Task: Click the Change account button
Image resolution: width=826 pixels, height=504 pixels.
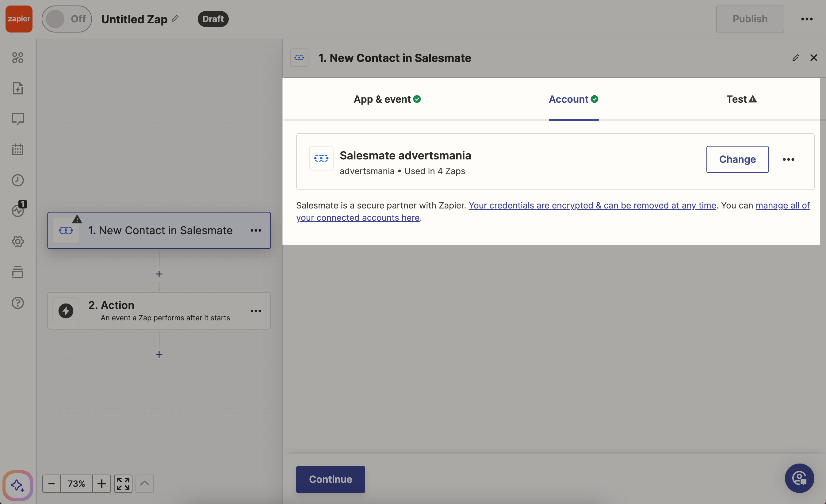Action: pos(737,159)
